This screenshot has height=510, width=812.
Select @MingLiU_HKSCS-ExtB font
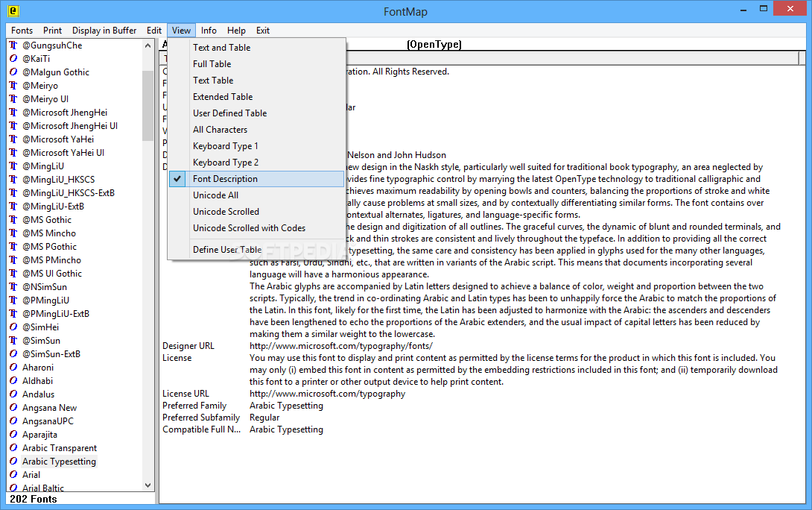(69, 193)
